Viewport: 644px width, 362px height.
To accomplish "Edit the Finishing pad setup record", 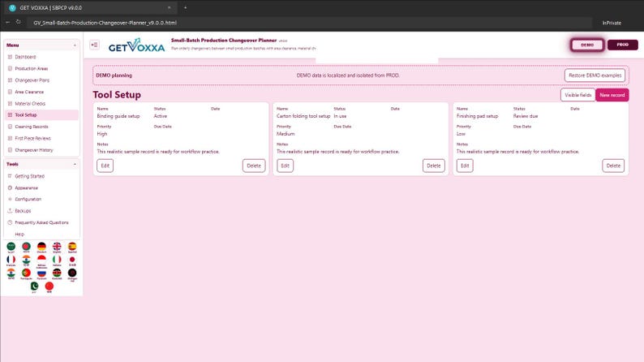I will coord(465,166).
